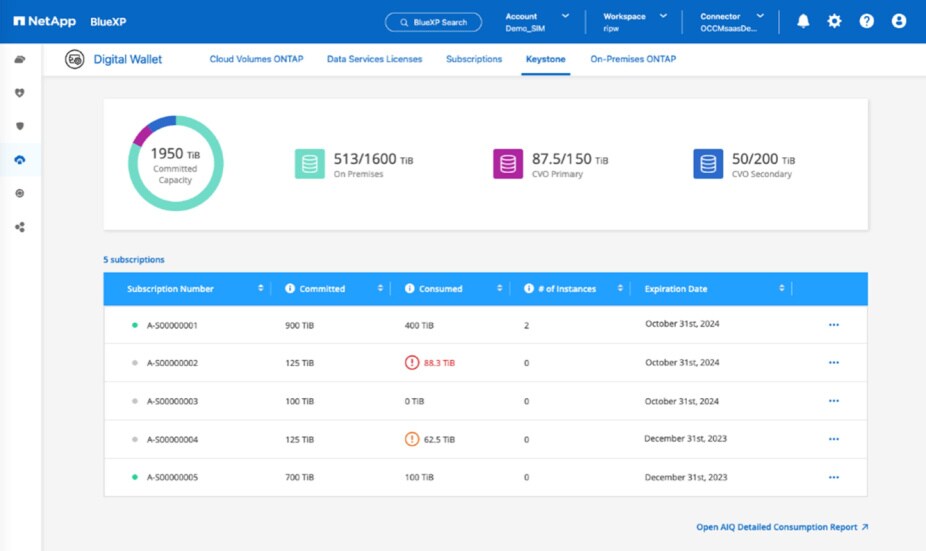Expand the Account dropdown
The width and height of the screenshot is (926, 551).
[565, 16]
